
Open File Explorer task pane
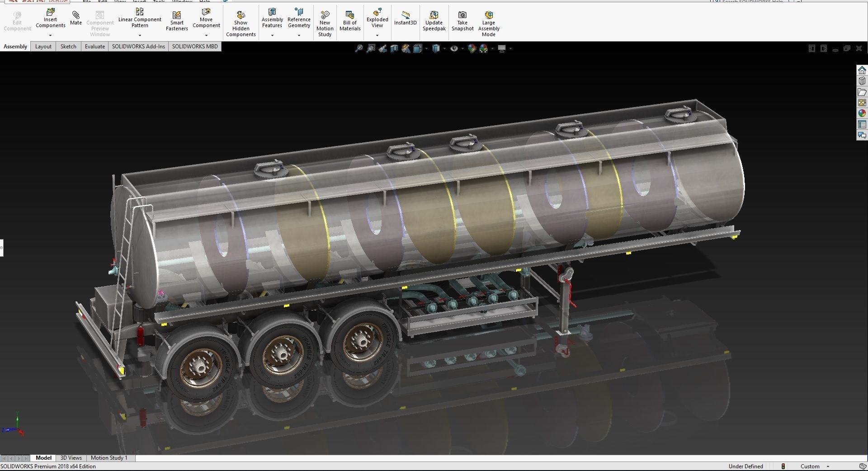pyautogui.click(x=862, y=92)
